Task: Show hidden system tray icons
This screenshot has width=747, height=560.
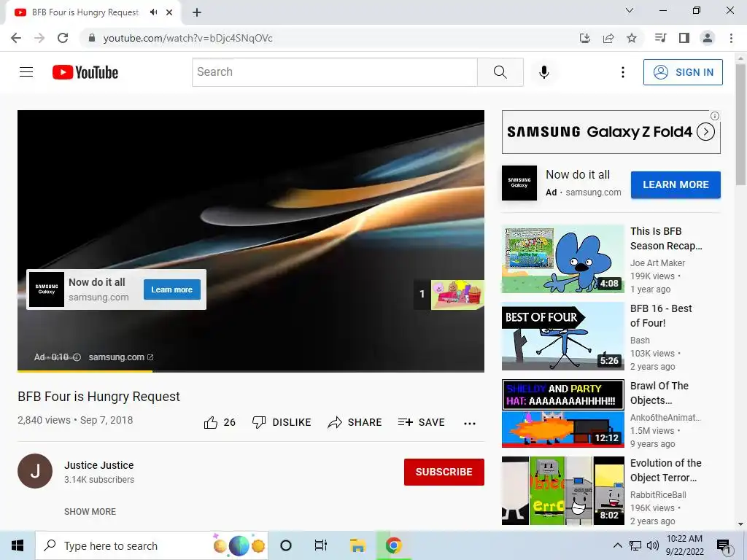Action: click(617, 545)
